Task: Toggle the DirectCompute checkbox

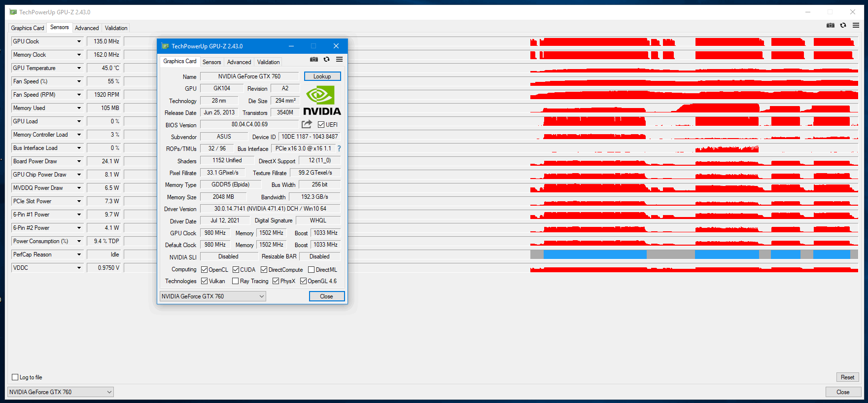Action: pyautogui.click(x=264, y=270)
